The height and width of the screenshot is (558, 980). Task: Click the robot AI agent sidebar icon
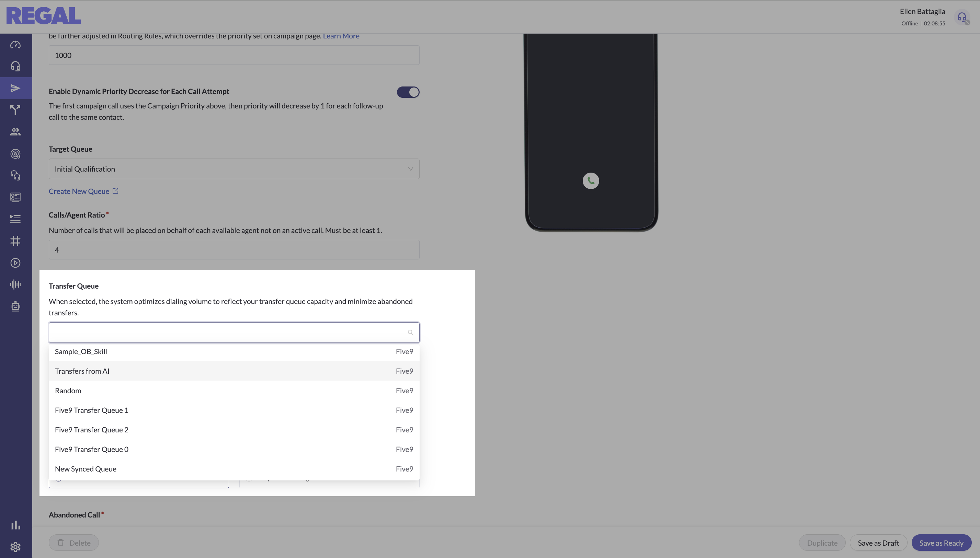pyautogui.click(x=15, y=306)
